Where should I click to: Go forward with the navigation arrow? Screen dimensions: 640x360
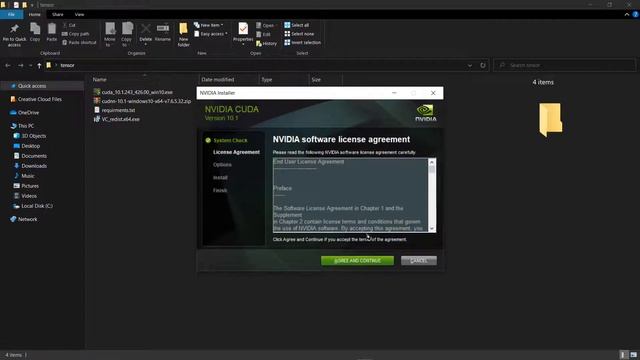pyautogui.click(x=20, y=65)
